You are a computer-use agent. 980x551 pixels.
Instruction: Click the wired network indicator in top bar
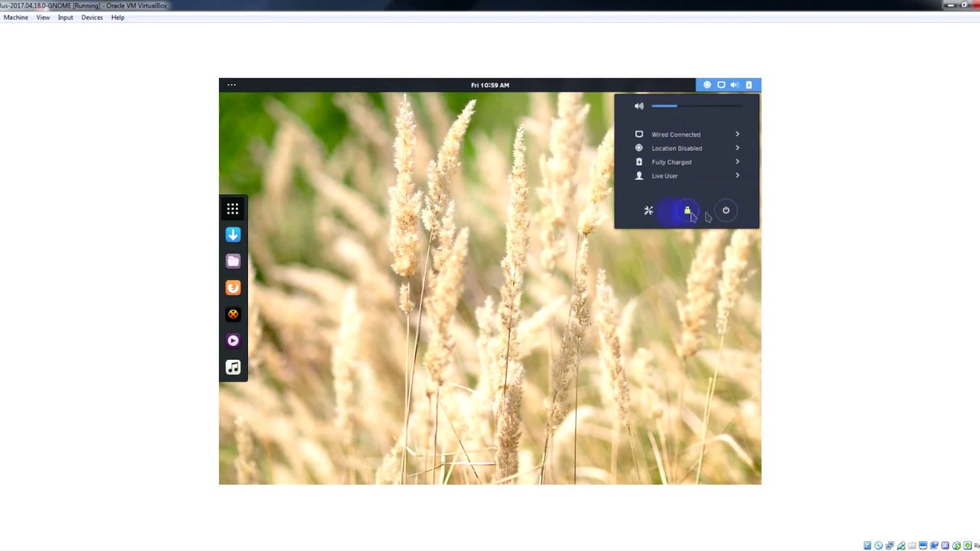pos(720,85)
